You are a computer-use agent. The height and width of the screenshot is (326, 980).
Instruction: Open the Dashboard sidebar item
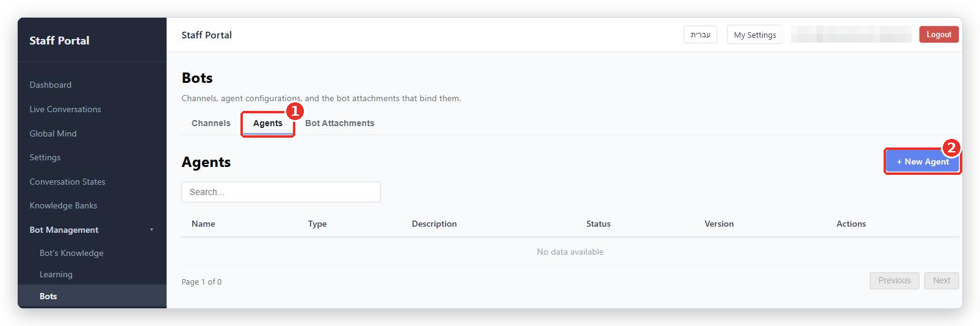pos(51,85)
